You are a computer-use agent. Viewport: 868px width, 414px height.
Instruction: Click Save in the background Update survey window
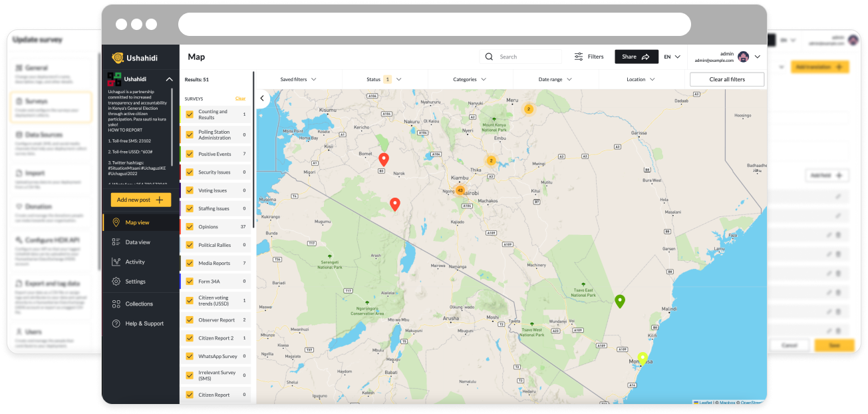pyautogui.click(x=834, y=345)
